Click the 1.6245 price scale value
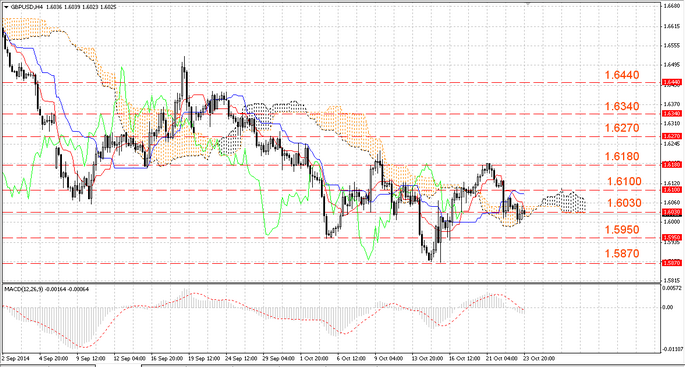Viewport: 685px width, 367px height. pos(671,143)
